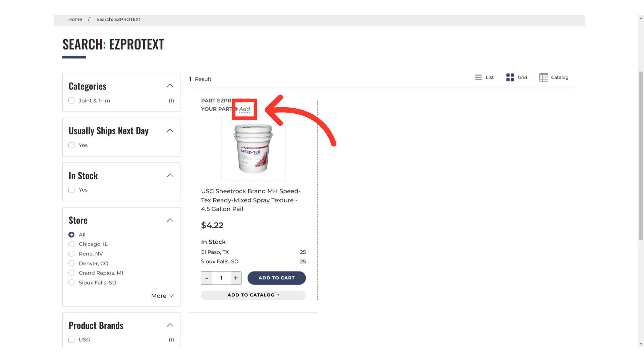The image size is (644, 362).
Task: Check the Joint & Trim checkbox
Action: pos(71,101)
